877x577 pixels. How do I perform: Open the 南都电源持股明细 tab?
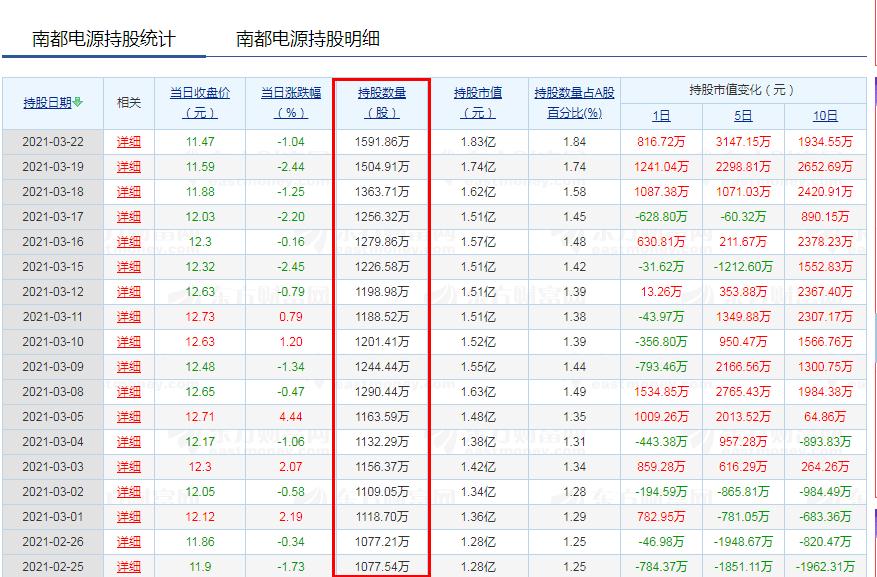click(308, 39)
